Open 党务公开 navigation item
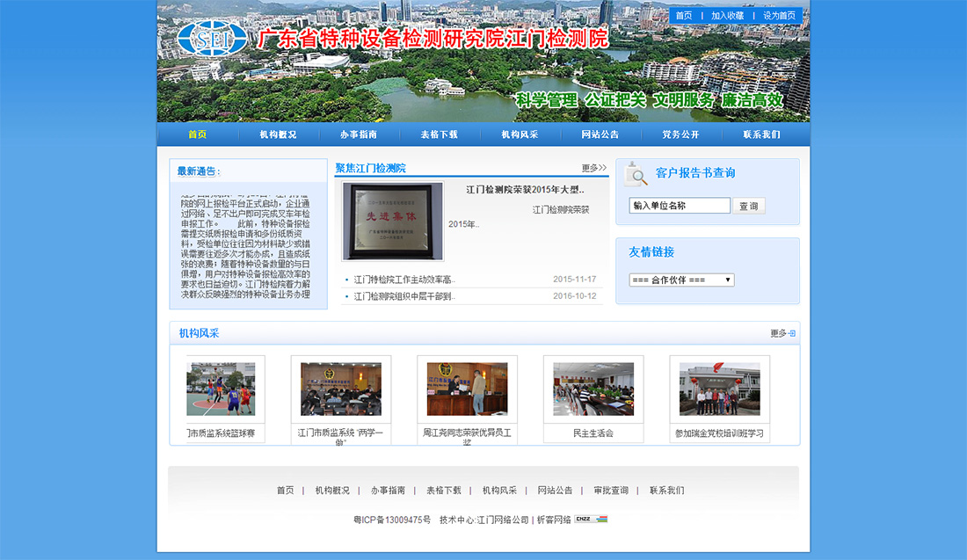 tap(680, 135)
